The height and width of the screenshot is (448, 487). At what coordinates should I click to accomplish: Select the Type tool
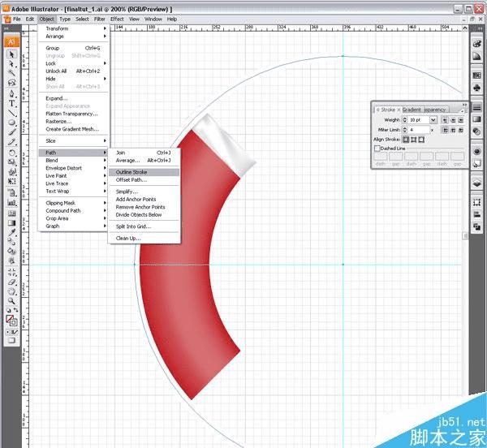pos(11,104)
